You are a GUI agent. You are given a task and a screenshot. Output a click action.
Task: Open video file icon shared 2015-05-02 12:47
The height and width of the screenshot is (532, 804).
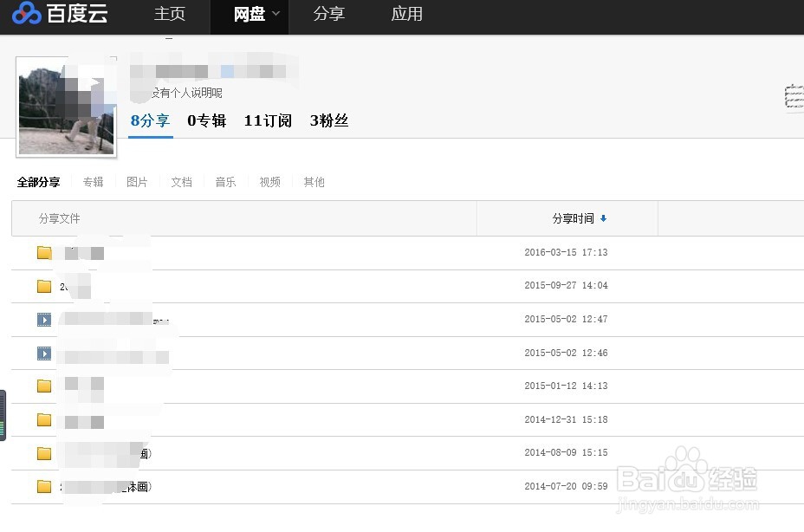(44, 320)
